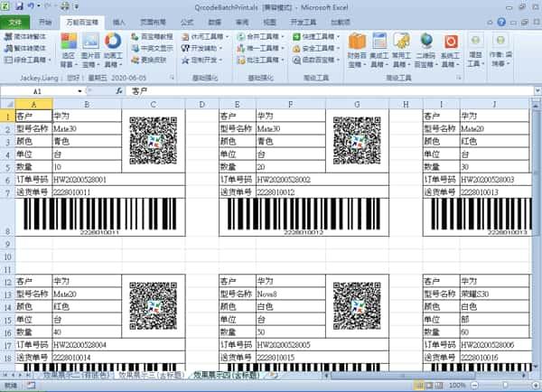Select the first 效果展示 sheet tab
Screen dimensions: 542x392
point(76,375)
